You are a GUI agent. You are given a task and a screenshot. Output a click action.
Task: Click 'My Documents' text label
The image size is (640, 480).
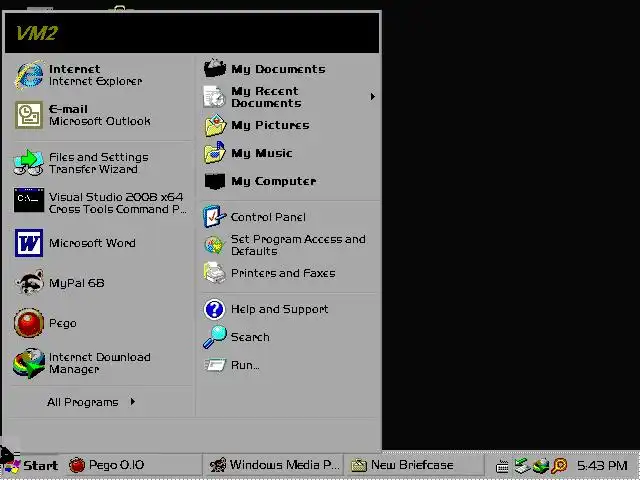tap(278, 69)
